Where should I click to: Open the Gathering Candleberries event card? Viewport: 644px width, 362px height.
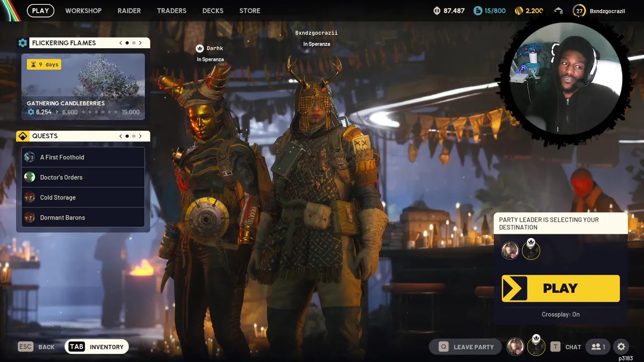point(83,86)
